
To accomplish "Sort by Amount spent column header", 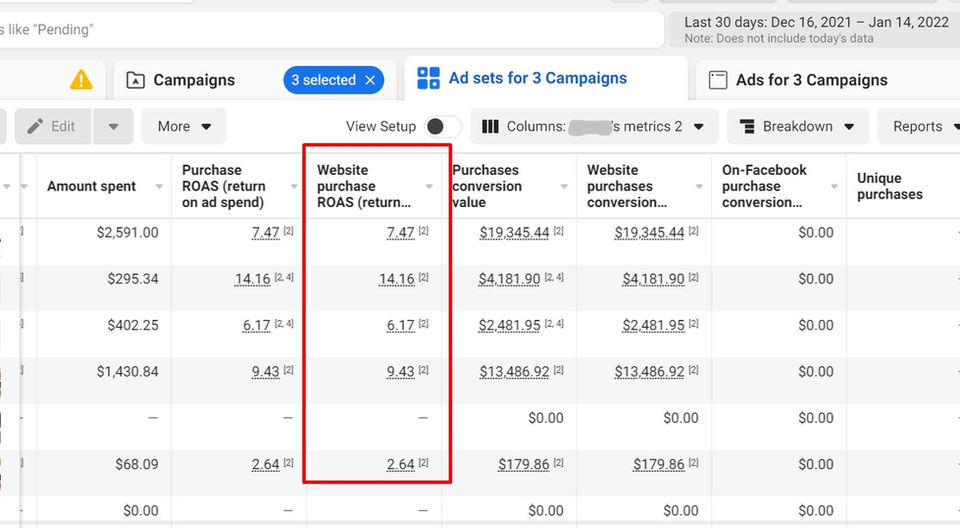I will click(91, 186).
